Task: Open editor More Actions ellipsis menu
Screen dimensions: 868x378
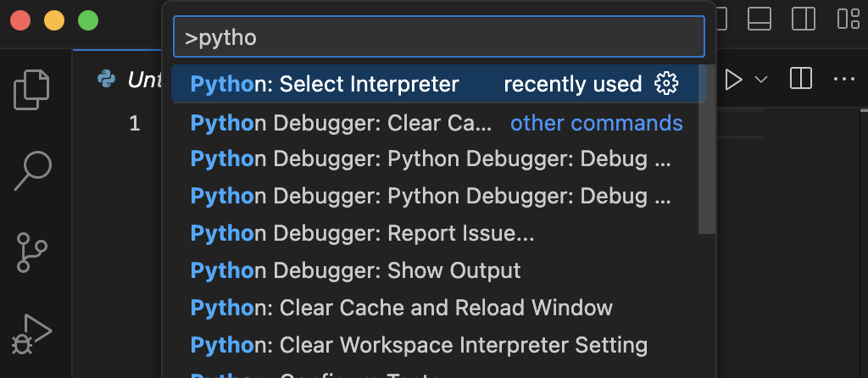Action: 843,80
